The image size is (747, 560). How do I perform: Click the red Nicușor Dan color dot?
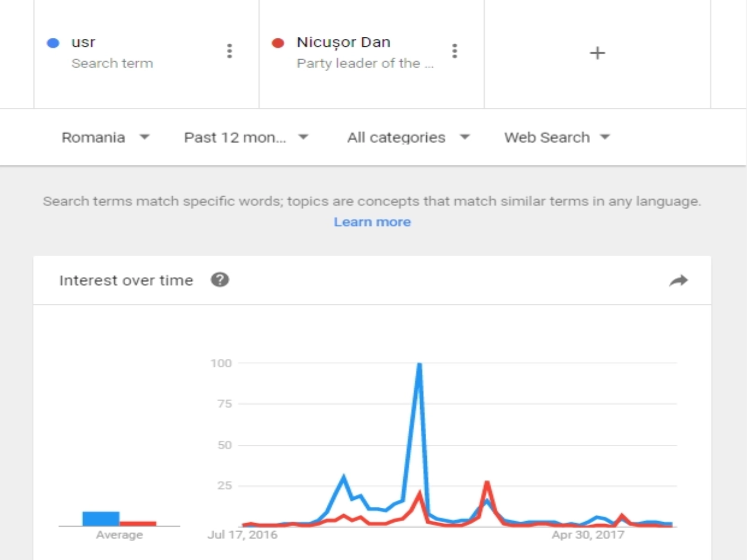[278, 43]
